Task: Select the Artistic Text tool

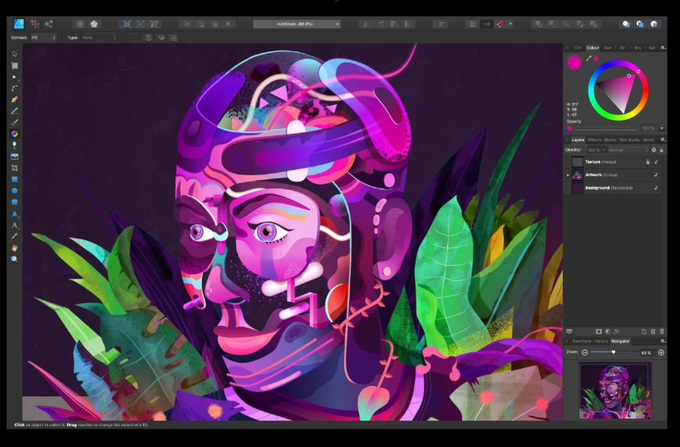Action: (14, 225)
